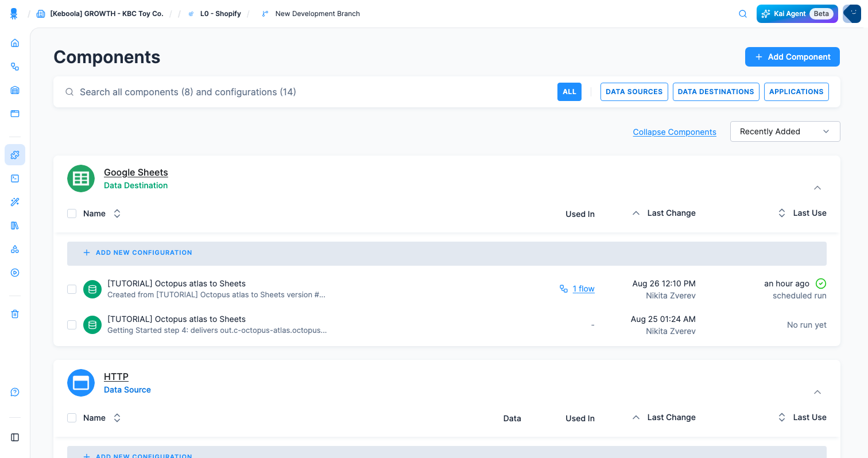Open the Recently Added sort dropdown
This screenshot has height=458, width=868.
point(785,131)
